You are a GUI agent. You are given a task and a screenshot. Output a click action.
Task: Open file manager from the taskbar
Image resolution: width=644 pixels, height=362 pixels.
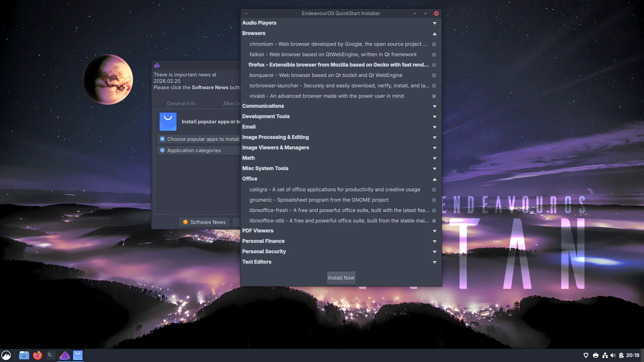pos(24,355)
